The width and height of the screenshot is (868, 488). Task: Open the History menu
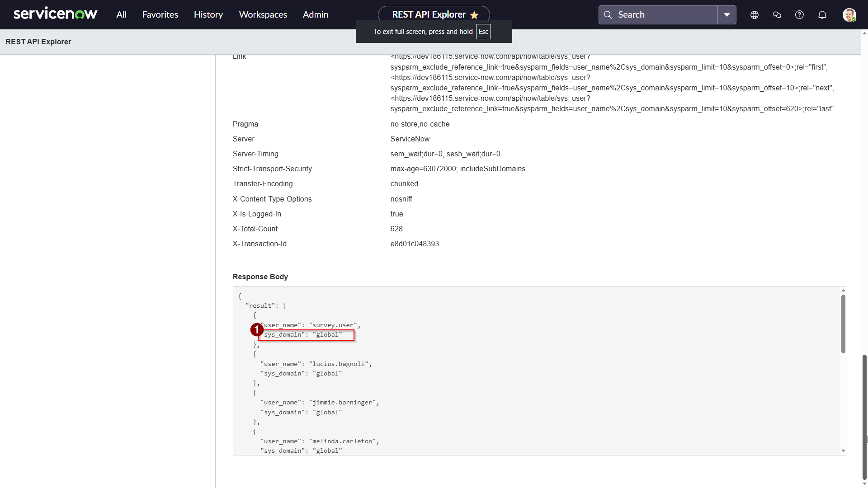click(208, 15)
